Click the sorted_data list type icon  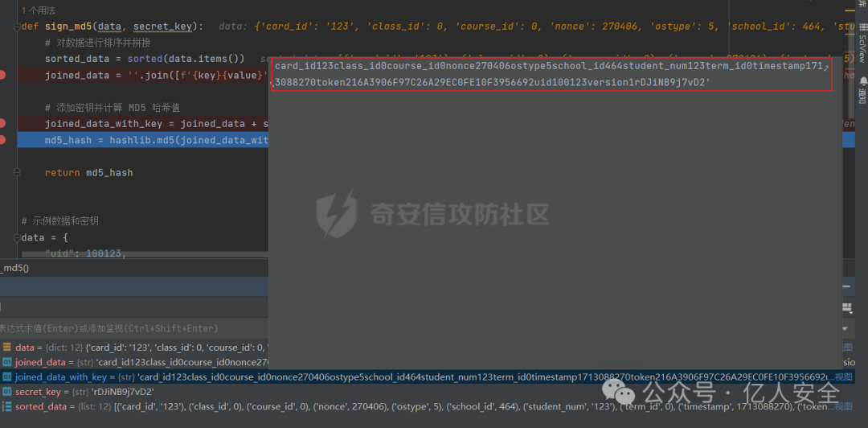pos(7,407)
